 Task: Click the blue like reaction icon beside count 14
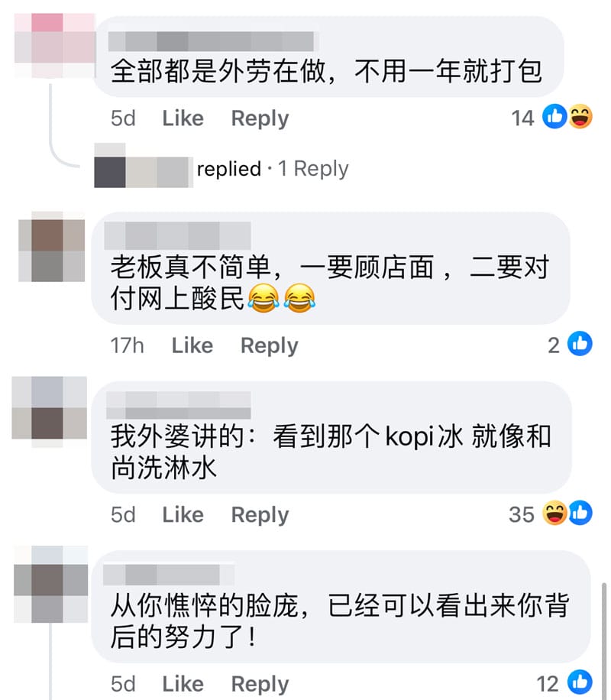tap(554, 116)
